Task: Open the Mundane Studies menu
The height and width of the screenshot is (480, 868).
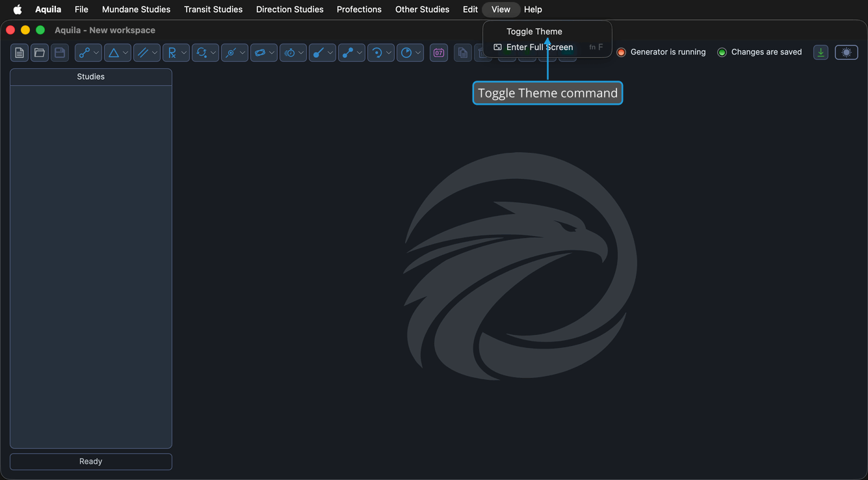Action: tap(136, 9)
